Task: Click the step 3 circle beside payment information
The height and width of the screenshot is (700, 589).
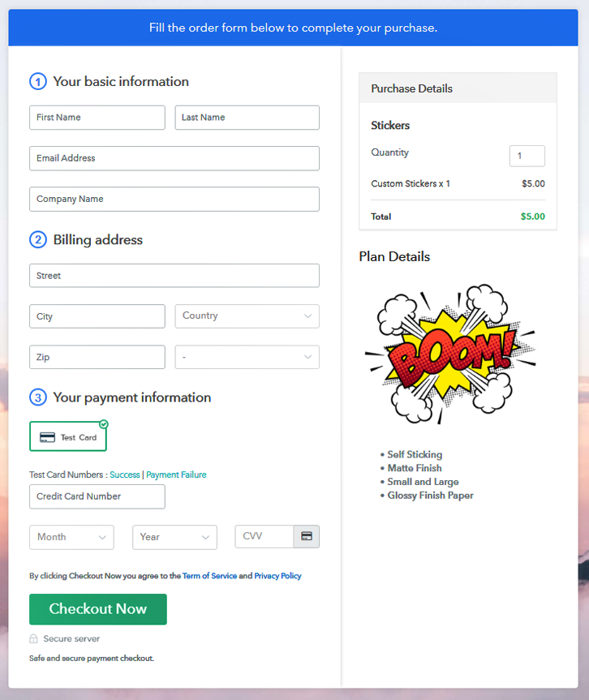Action: 38,397
